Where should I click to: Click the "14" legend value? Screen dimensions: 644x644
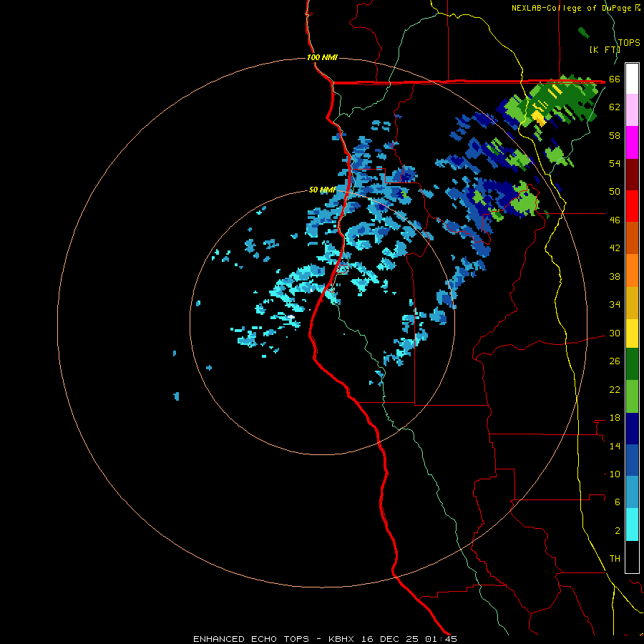(x=615, y=446)
